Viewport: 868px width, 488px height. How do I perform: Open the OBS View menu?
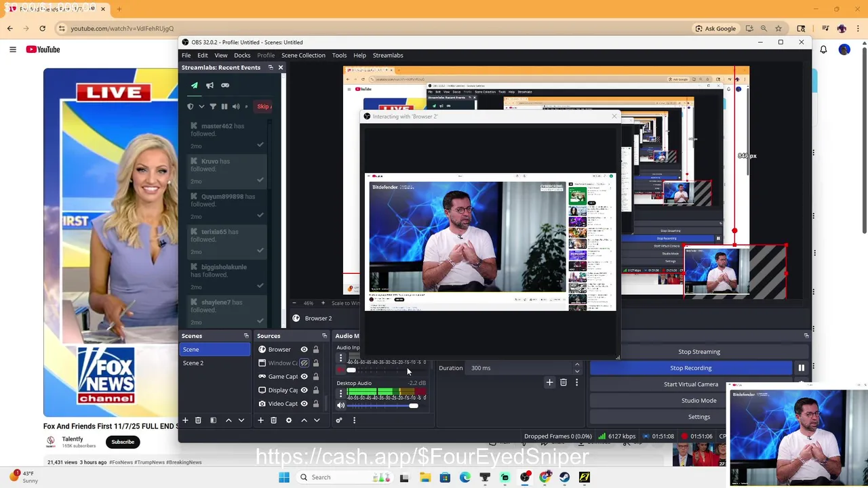coord(221,56)
